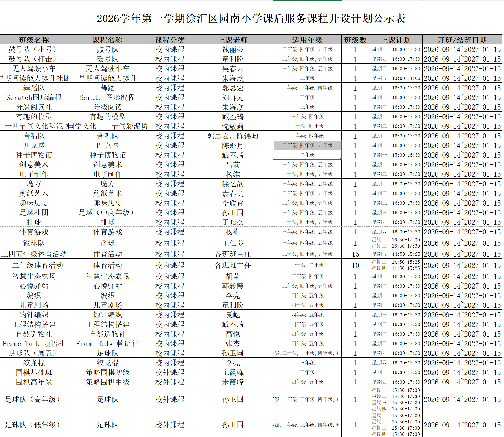Click the class name cell 舞蹈队

[x=34, y=88]
